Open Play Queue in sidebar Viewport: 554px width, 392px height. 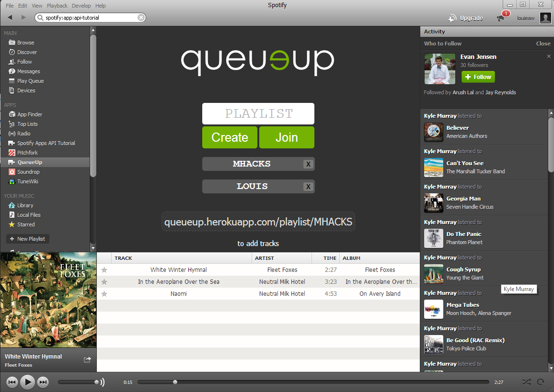[x=30, y=81]
